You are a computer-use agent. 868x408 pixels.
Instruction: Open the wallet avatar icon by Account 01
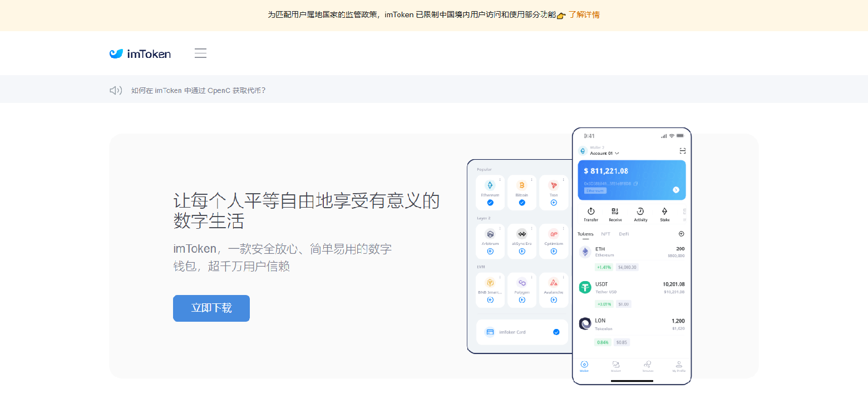[583, 150]
